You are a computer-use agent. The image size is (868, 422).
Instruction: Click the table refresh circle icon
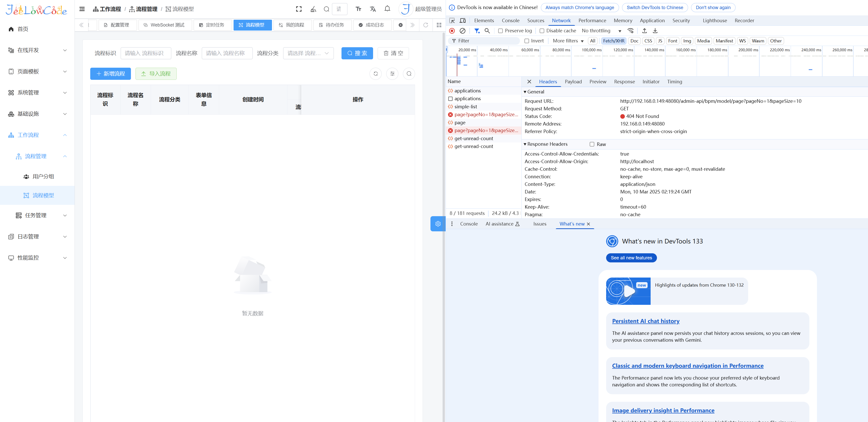tap(375, 74)
